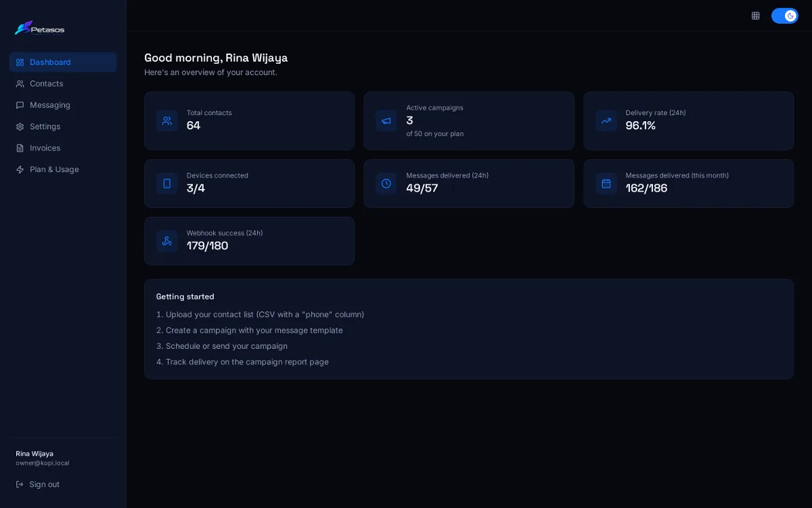Click the owner@kopi.local email text

(x=43, y=463)
